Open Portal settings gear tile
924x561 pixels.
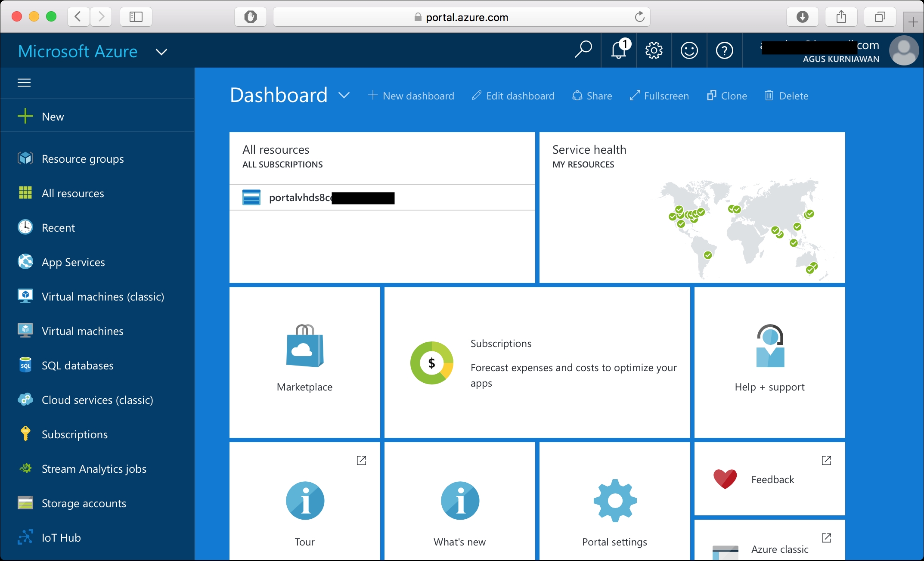pos(615,502)
